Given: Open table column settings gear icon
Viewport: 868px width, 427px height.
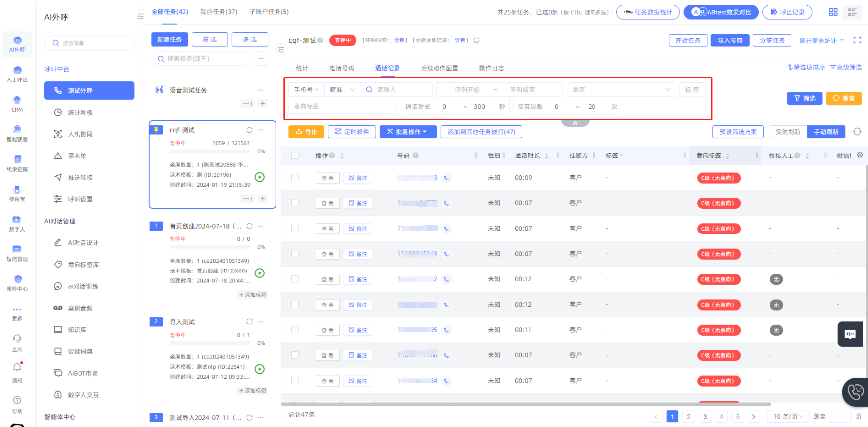Looking at the screenshot, I should (860, 155).
